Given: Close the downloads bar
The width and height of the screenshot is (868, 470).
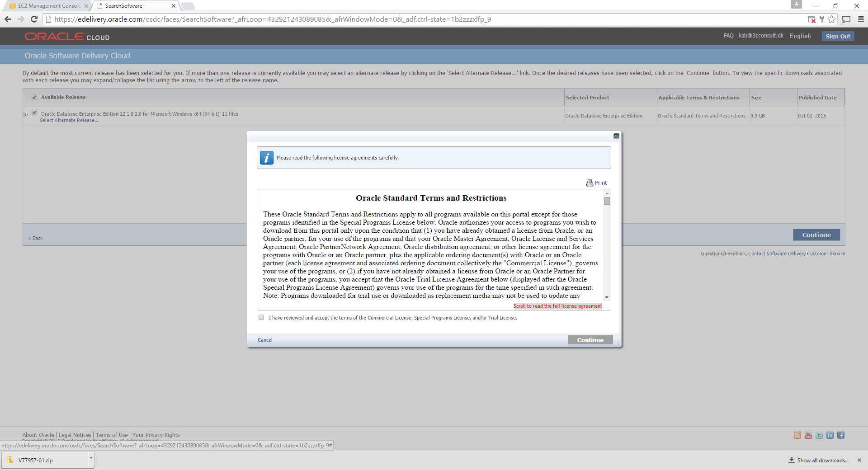Looking at the screenshot, I should point(859,460).
